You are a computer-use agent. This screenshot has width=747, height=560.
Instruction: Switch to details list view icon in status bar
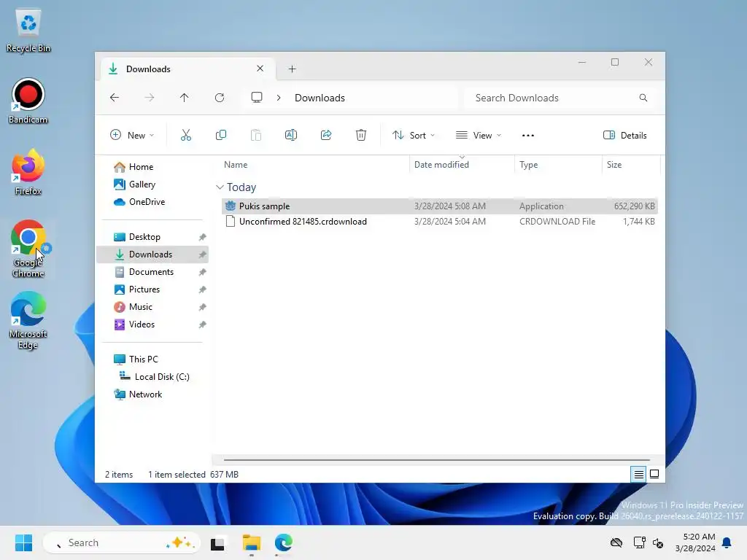point(639,474)
